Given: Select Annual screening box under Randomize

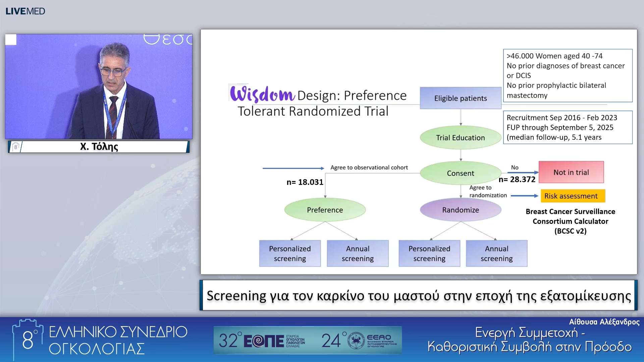Looking at the screenshot, I should coord(497,253).
